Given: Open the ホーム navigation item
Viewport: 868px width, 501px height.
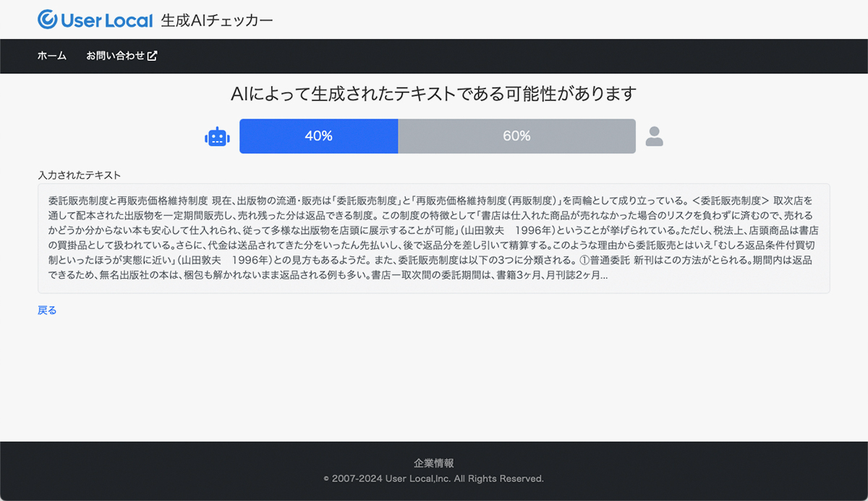Looking at the screenshot, I should point(52,56).
